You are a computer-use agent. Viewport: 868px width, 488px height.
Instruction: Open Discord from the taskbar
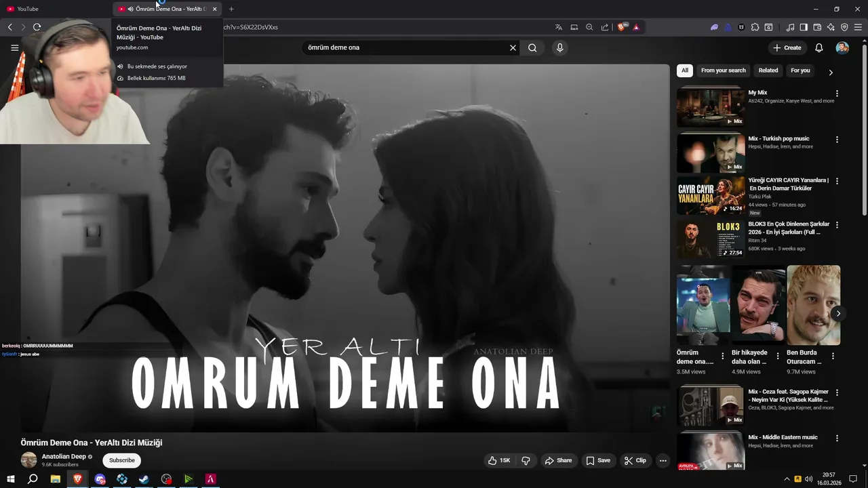pos(100,479)
